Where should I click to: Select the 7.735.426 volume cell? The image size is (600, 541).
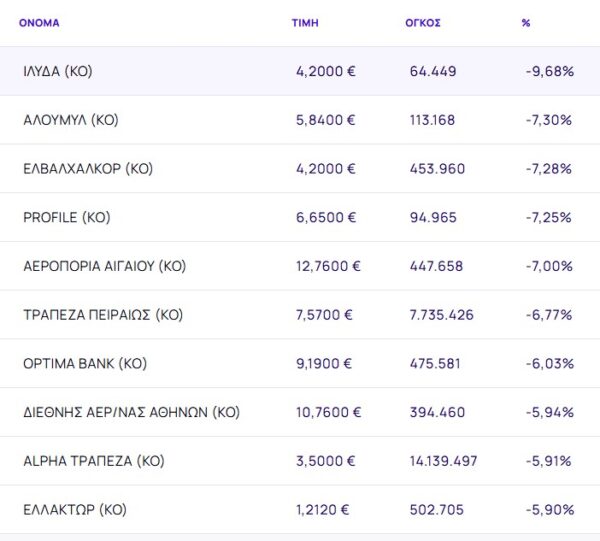[443, 315]
